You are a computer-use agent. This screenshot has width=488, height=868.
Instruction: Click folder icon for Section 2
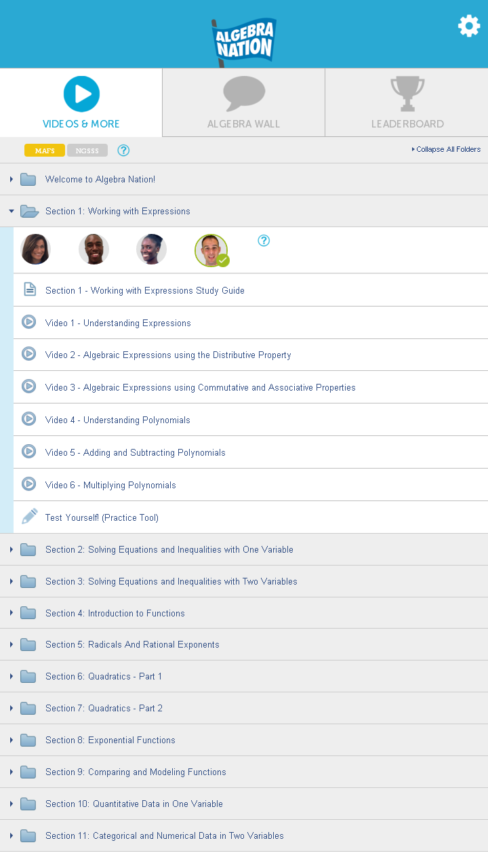[28, 549]
